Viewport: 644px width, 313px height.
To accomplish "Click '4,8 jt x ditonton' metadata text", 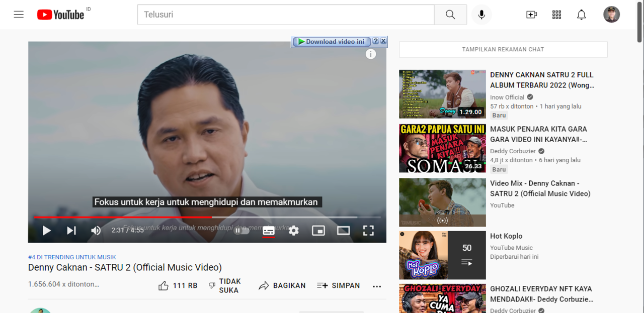I will click(x=511, y=160).
